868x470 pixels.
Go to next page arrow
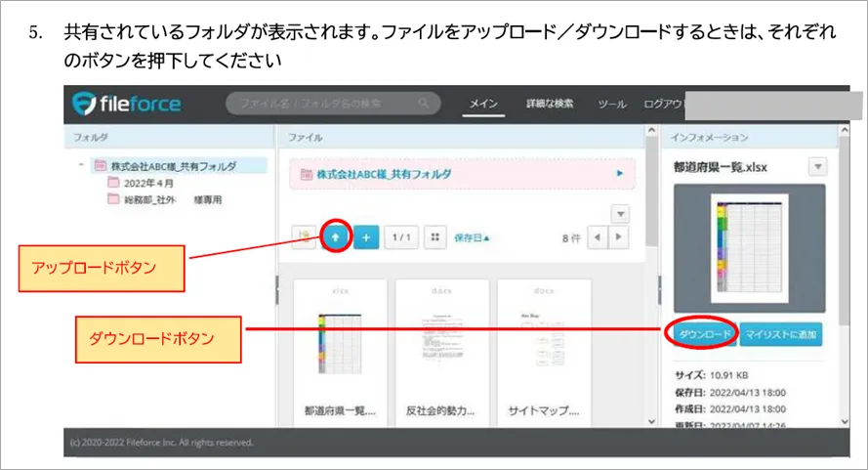click(618, 237)
